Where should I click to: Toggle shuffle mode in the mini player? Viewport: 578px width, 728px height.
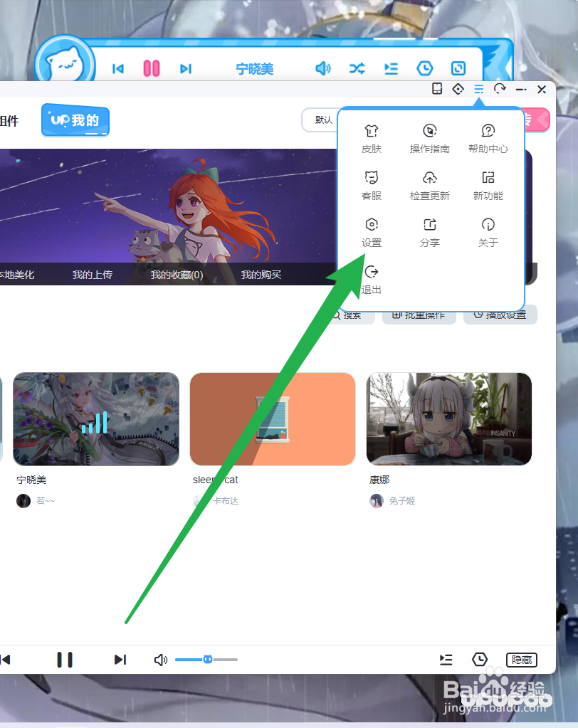tap(357, 69)
